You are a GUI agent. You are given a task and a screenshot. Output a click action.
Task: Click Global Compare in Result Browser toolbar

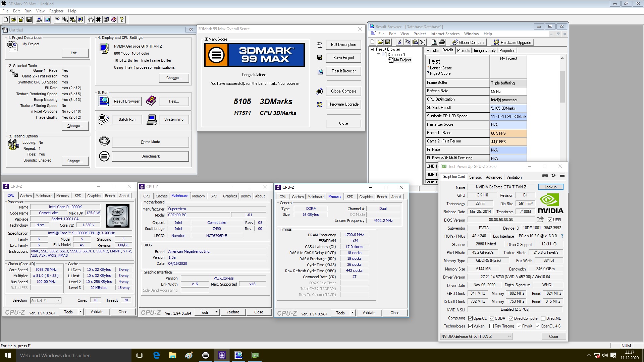(x=468, y=42)
